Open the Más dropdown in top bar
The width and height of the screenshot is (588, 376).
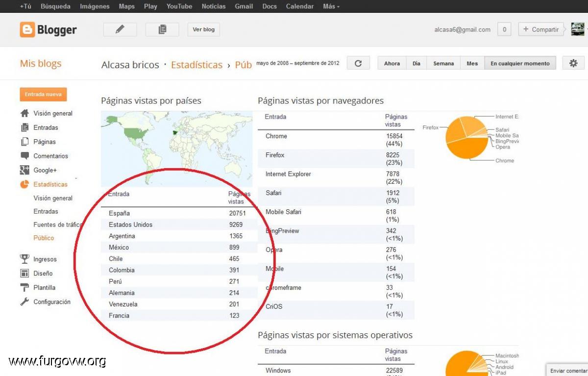tap(331, 6)
